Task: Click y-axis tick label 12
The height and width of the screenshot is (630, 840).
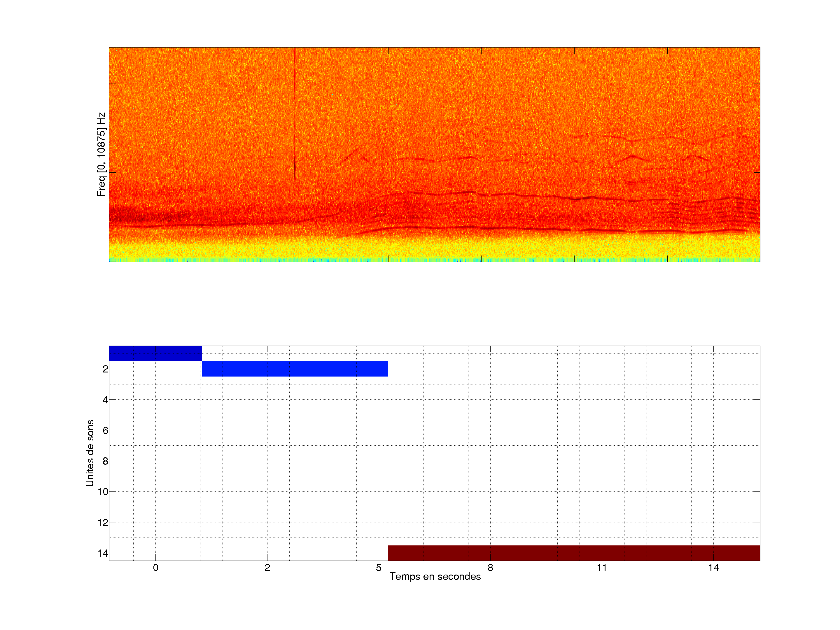Action: click(103, 523)
